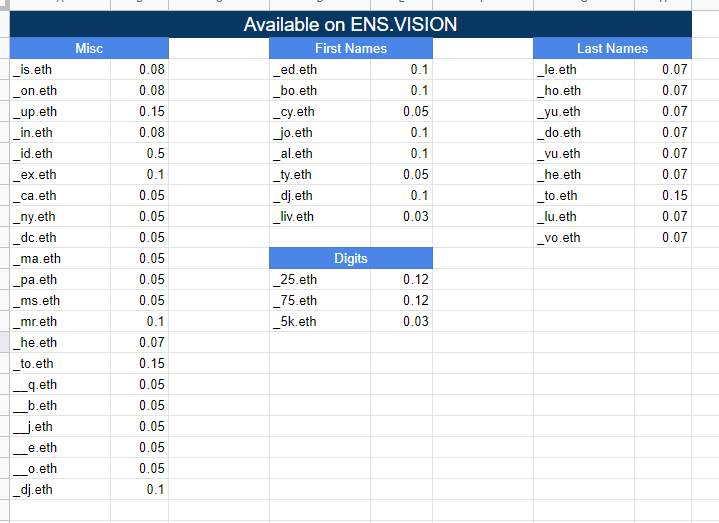
Task: Click the 0.15 price in the Last Names _to.eth row
Action: (663, 196)
